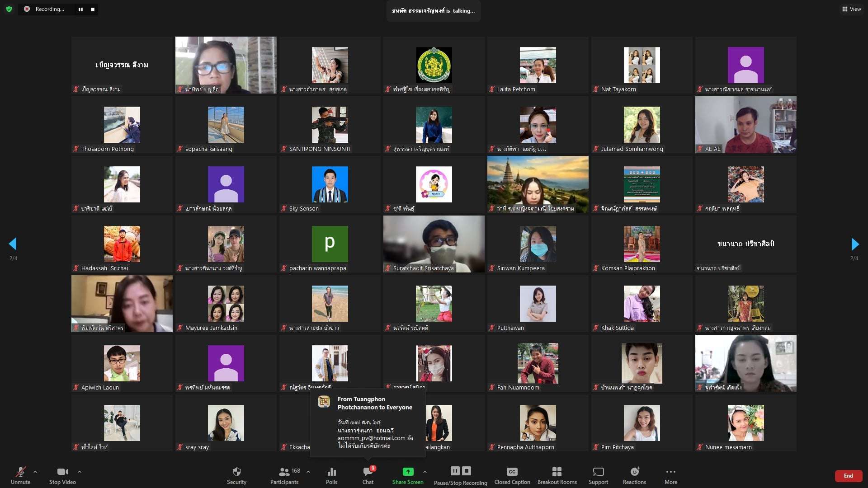Select AE AE video tile
Screen dimensions: 868x488
(x=745, y=125)
